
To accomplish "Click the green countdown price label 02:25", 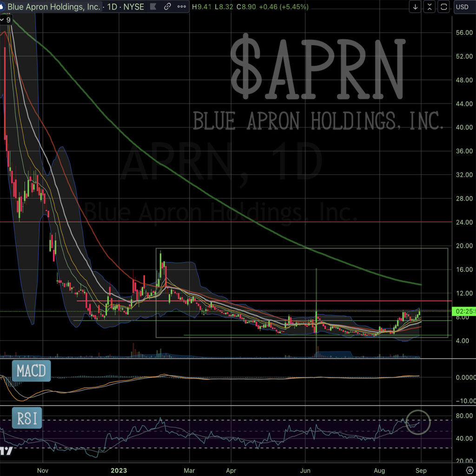I will pos(463,311).
